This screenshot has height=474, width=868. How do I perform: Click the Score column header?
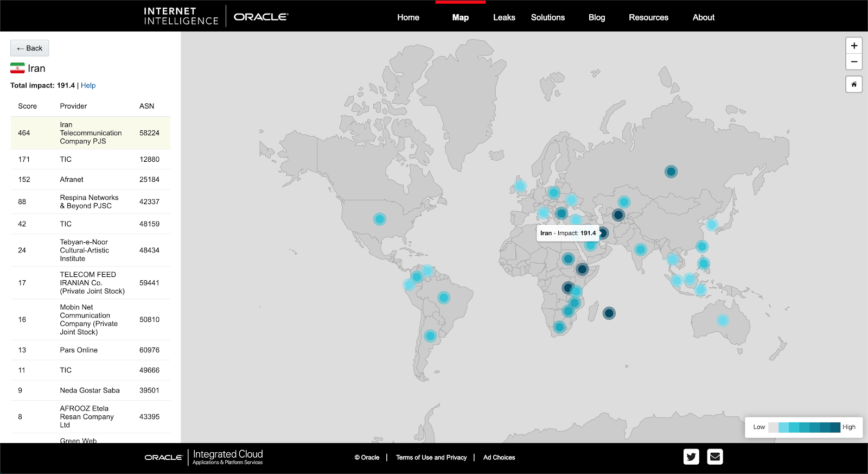(27, 106)
